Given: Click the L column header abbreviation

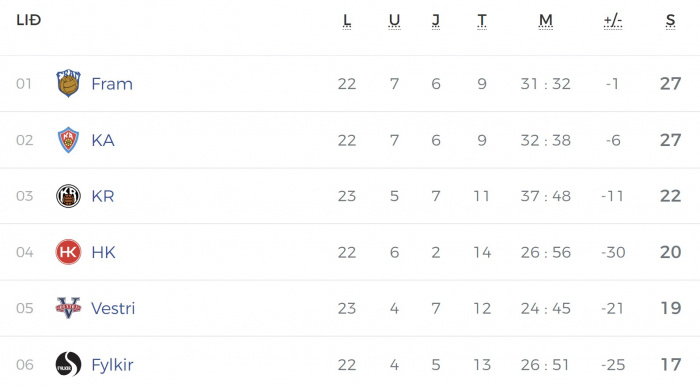Looking at the screenshot, I should pos(347,21).
